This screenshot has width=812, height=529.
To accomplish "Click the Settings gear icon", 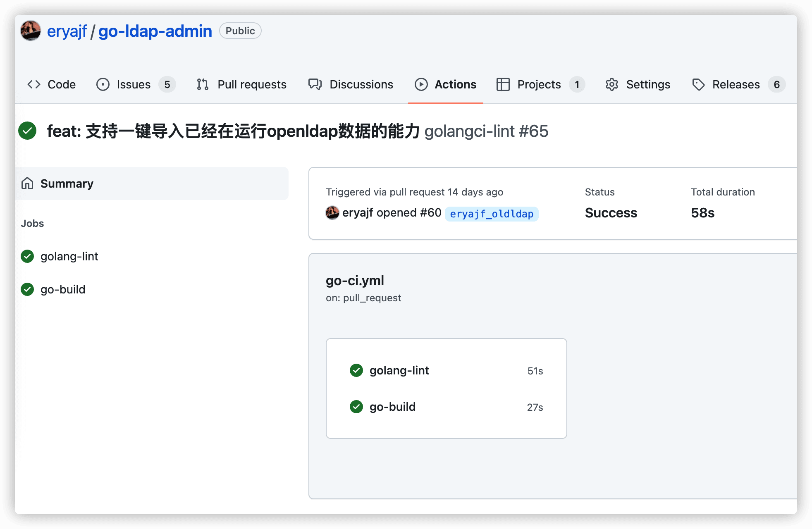I will pyautogui.click(x=612, y=84).
